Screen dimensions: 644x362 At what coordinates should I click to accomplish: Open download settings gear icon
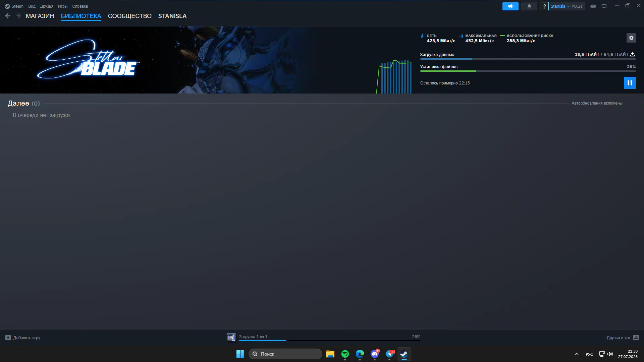(x=631, y=38)
